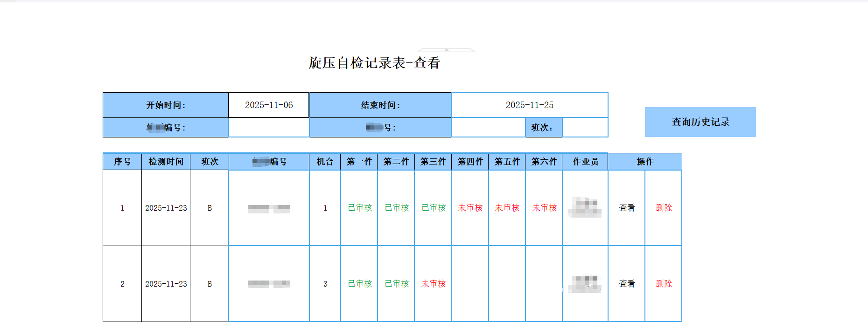This screenshot has height=322, width=868.
Task: Select the 开始时间 date field
Action: (x=269, y=105)
